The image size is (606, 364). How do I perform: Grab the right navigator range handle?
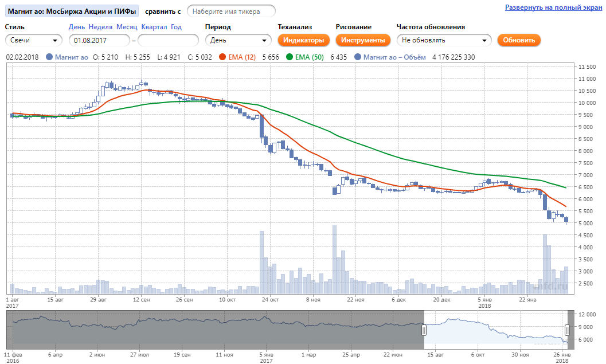[x=567, y=330]
